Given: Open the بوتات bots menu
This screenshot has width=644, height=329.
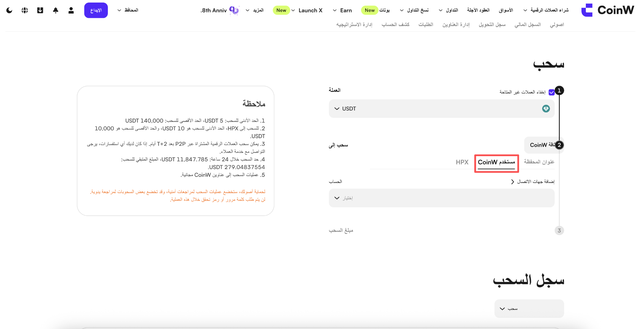Looking at the screenshot, I should 384,10.
